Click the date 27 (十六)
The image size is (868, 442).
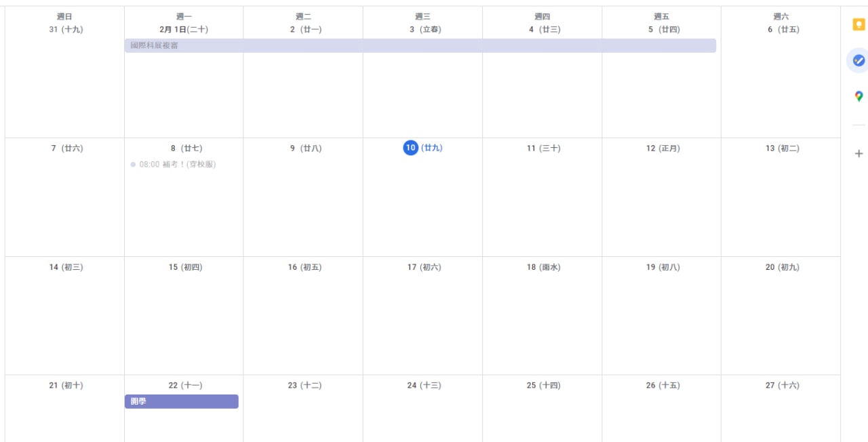pos(782,385)
